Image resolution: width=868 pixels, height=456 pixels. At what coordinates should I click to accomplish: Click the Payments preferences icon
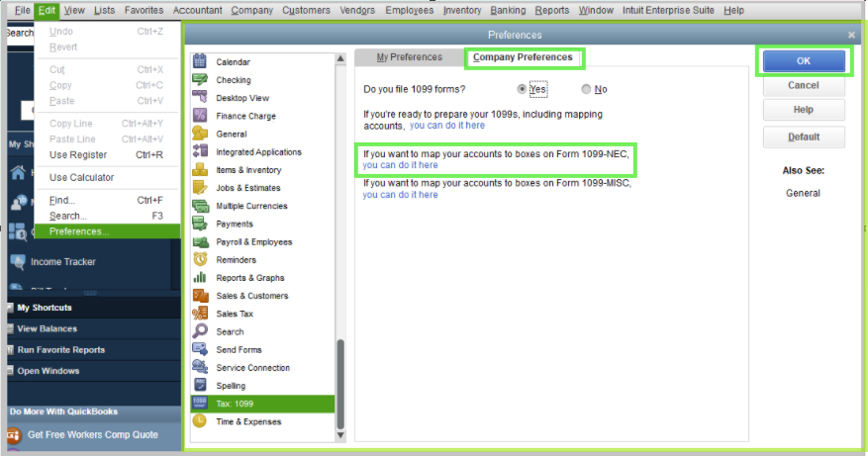point(200,224)
